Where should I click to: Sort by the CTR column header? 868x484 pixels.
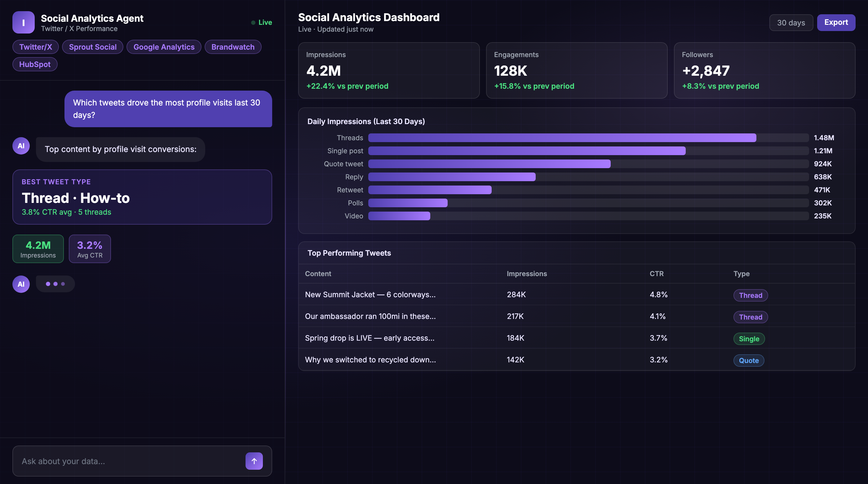pos(656,274)
